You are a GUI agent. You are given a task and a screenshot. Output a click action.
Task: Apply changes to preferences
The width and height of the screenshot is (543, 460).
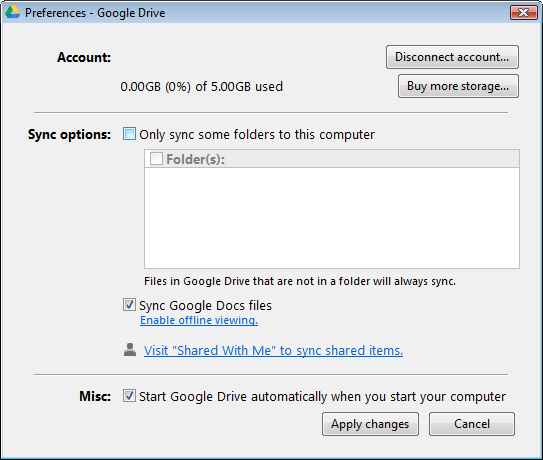pyautogui.click(x=370, y=424)
